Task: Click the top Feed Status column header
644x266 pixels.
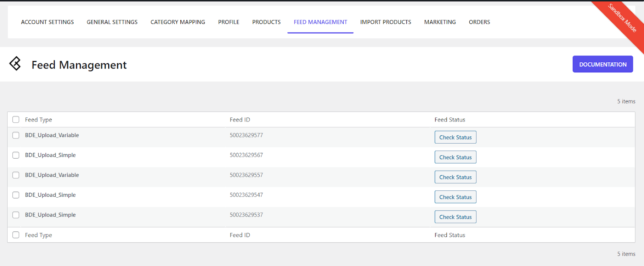Action: pos(450,120)
